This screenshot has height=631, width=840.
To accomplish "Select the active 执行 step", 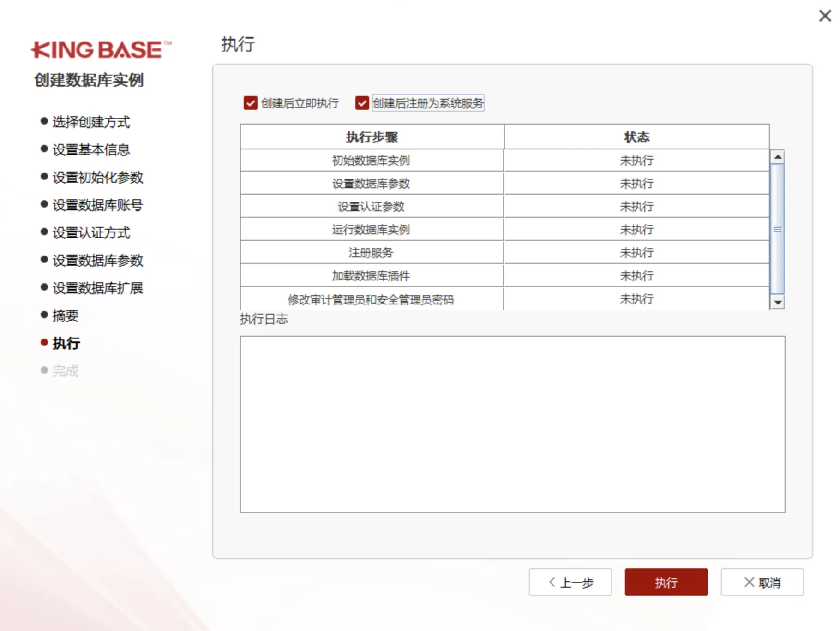I will (66, 344).
